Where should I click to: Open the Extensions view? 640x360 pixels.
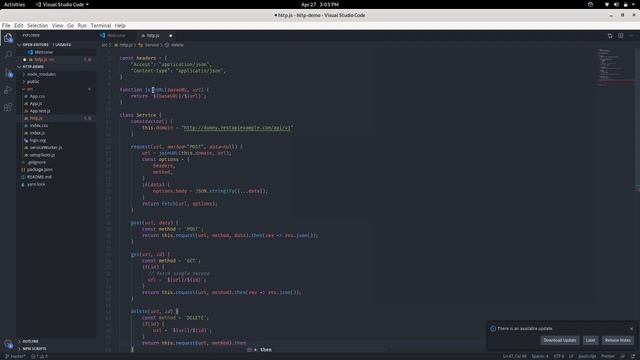pyautogui.click(x=8, y=107)
